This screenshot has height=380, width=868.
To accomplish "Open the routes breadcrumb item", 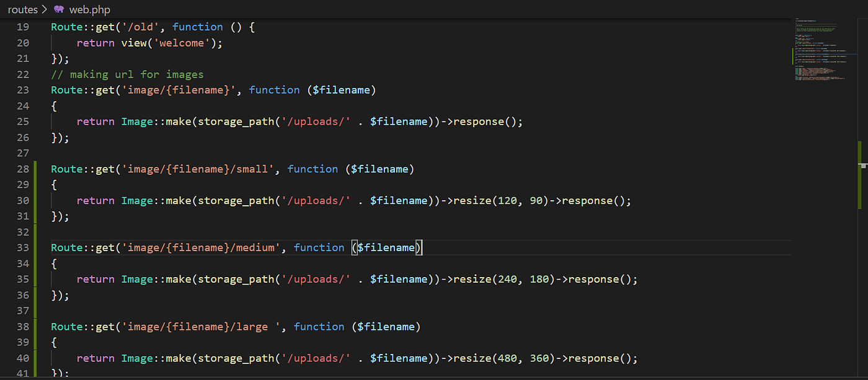I will coord(23,9).
